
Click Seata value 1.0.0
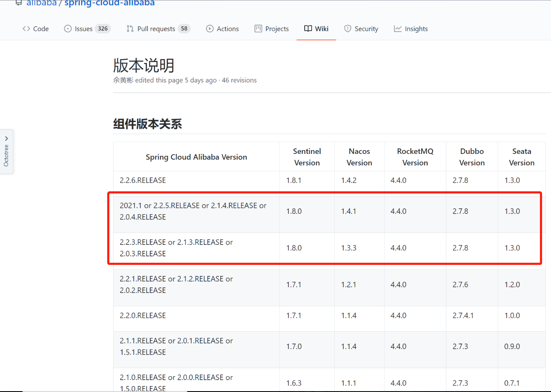point(512,315)
